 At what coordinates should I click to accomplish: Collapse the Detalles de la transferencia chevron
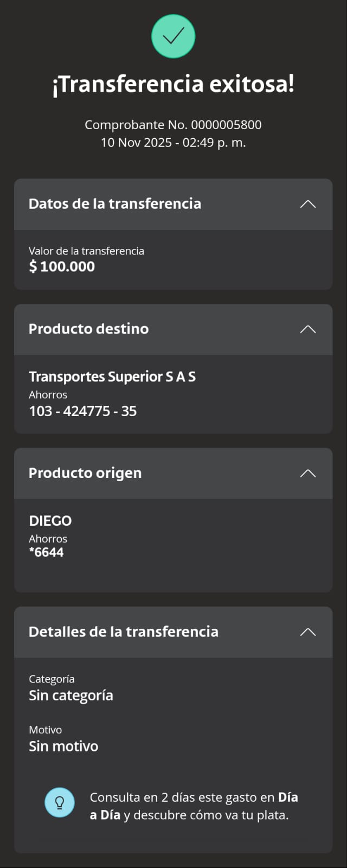pos(307,632)
